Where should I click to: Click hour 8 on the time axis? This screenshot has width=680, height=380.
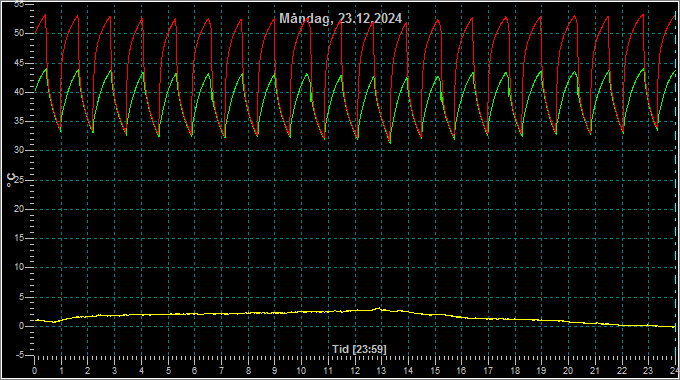coord(248,371)
